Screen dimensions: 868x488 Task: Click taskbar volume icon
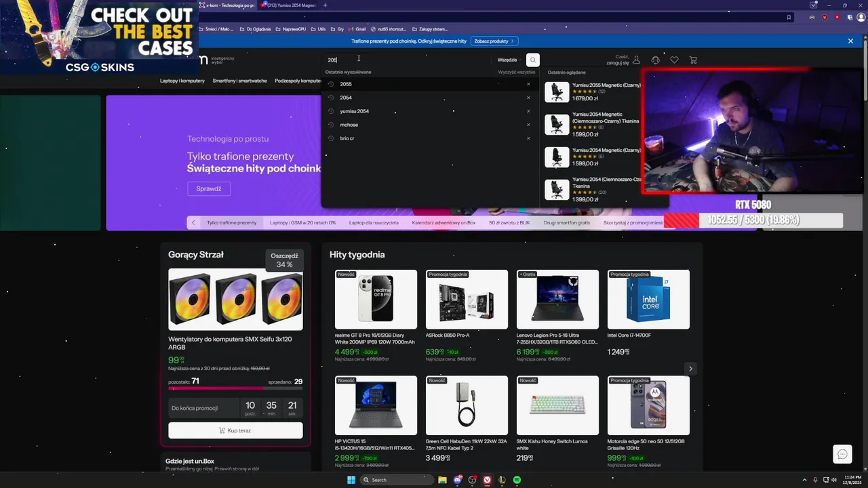click(x=834, y=480)
